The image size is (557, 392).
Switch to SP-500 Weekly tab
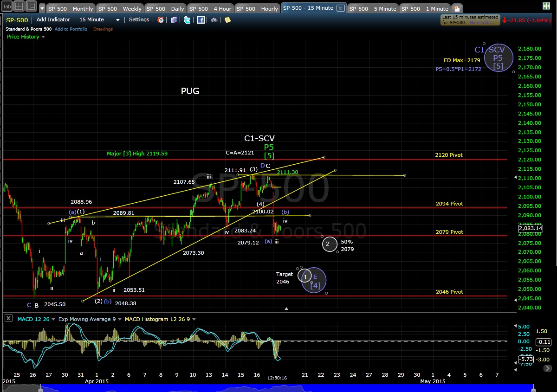tap(120, 9)
